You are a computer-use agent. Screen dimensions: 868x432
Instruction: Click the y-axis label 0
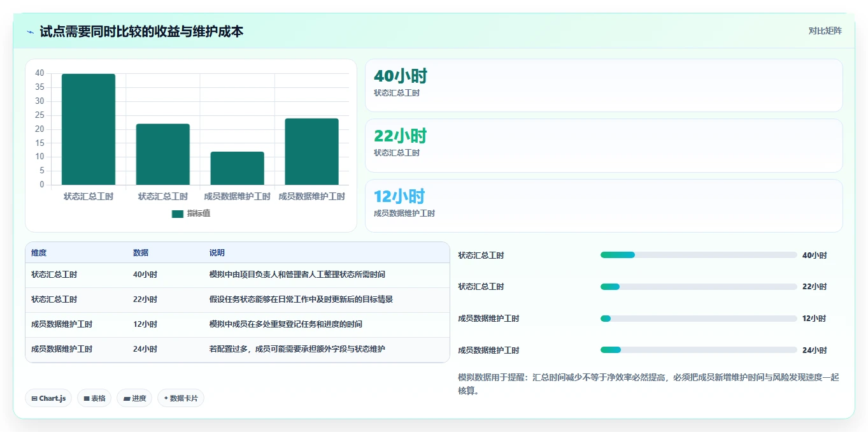[42, 185]
